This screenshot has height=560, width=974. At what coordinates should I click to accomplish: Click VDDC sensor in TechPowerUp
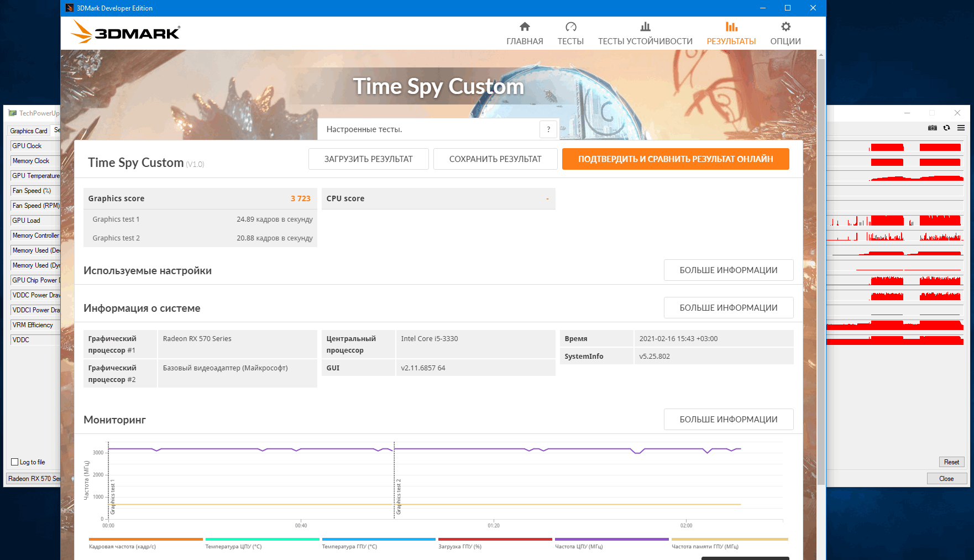coord(35,340)
